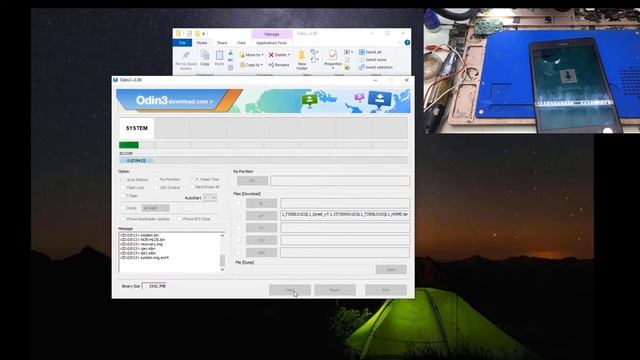Click the Message log scrollbar down arrow

point(222,270)
